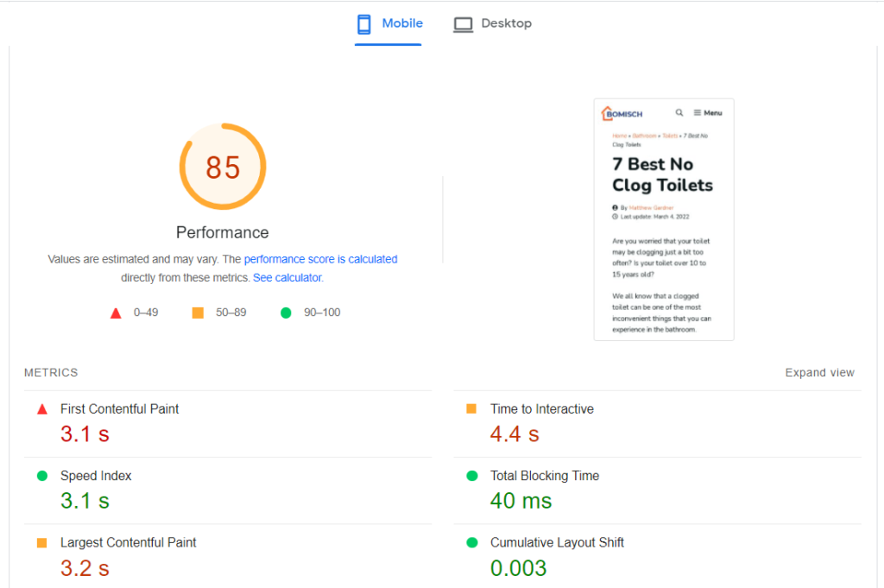Click the "See calculator" link
Image resolution: width=884 pixels, height=588 pixels.
coord(287,278)
